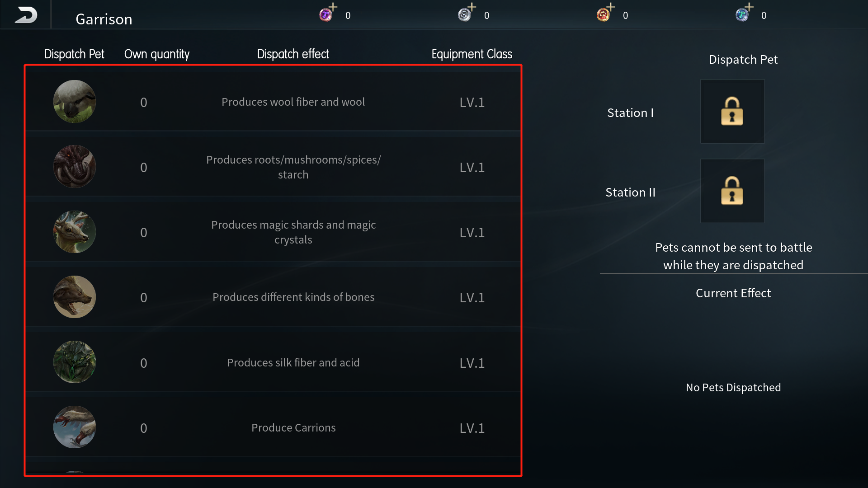This screenshot has width=868, height=488.
Task: Pick the 'Produces silk fiber and acid' row
Action: (293, 363)
